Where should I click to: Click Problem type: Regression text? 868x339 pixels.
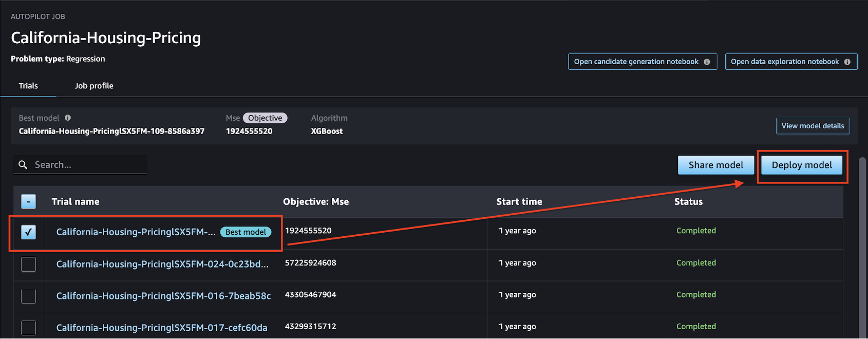(58, 59)
